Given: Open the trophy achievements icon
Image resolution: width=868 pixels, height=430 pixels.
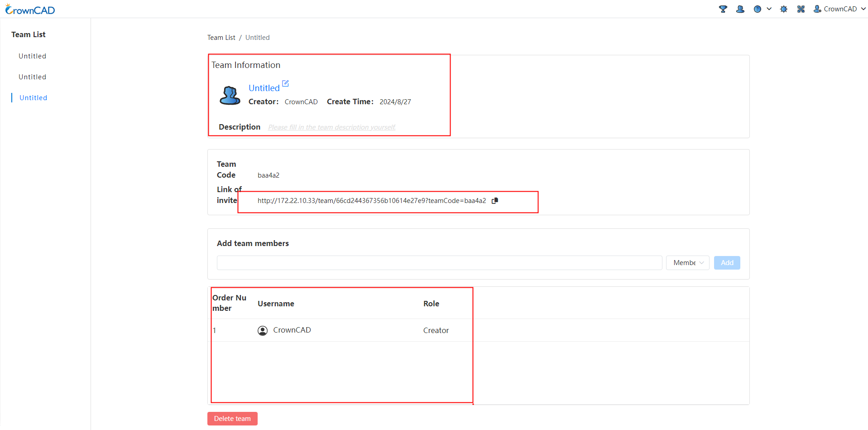Looking at the screenshot, I should [x=723, y=9].
